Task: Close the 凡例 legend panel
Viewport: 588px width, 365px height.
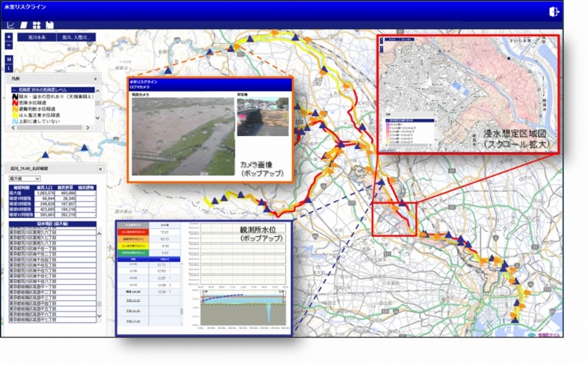Action: [95, 79]
